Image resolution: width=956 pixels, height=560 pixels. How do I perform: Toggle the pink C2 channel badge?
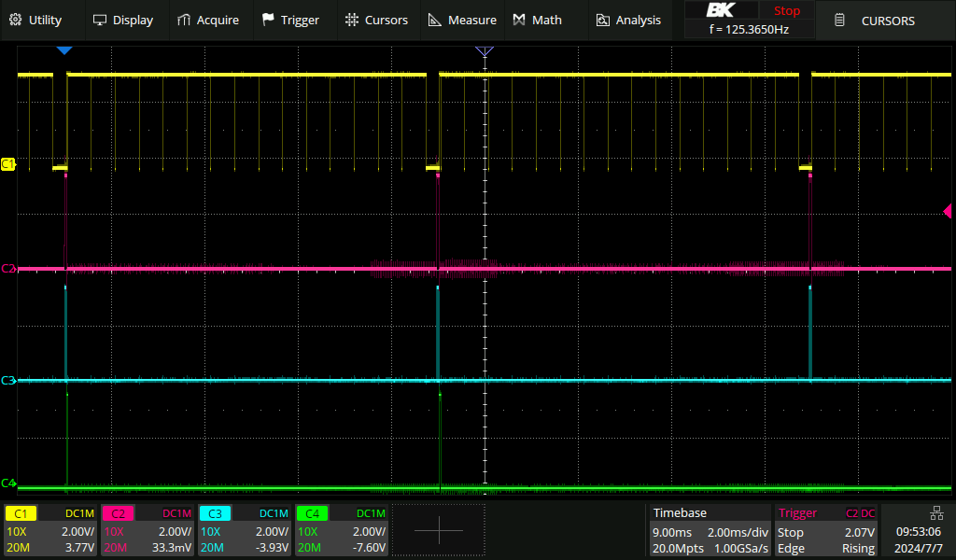click(118, 513)
